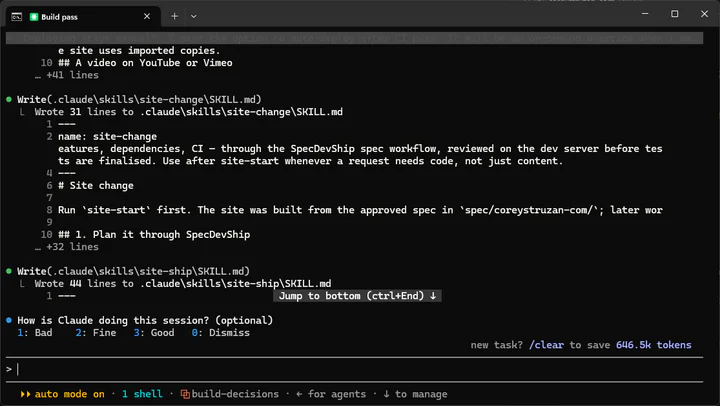Focus the prompt input line

click(354, 369)
